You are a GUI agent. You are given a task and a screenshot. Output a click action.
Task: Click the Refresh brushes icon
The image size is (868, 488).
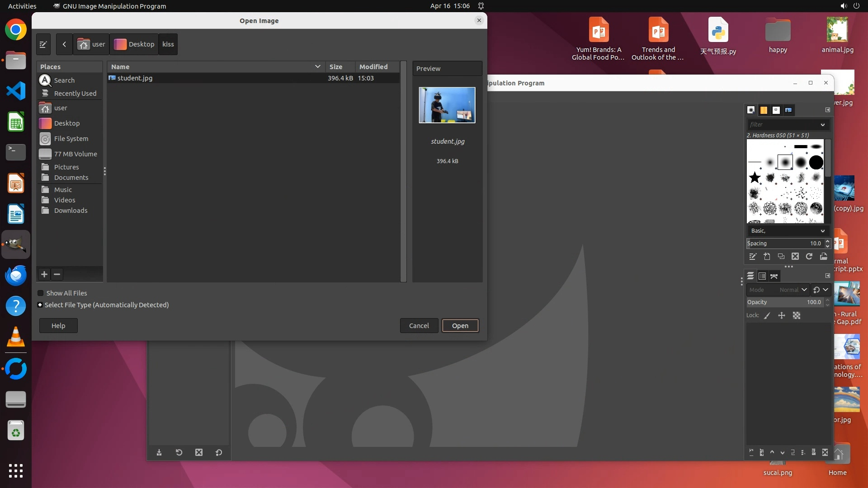809,256
